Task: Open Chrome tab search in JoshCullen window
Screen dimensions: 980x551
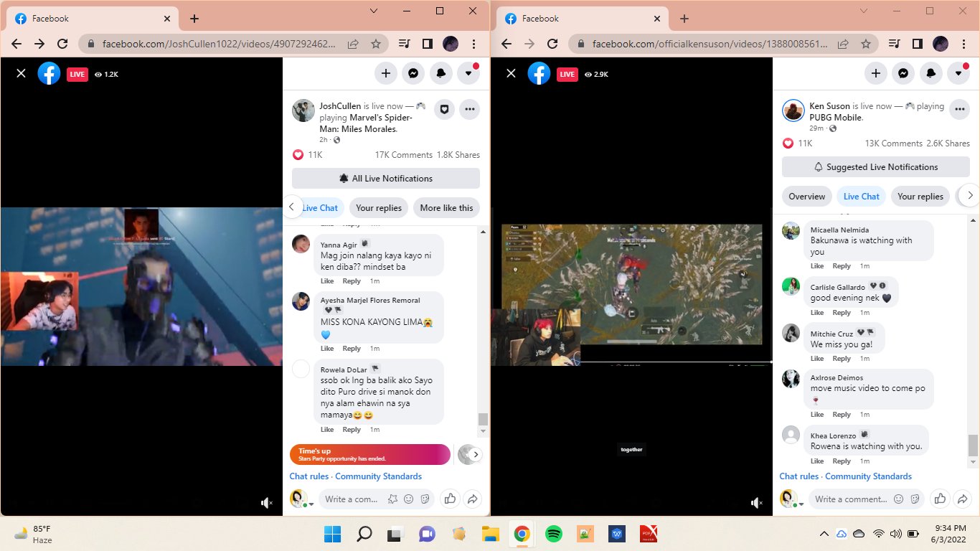Action: 373,11
